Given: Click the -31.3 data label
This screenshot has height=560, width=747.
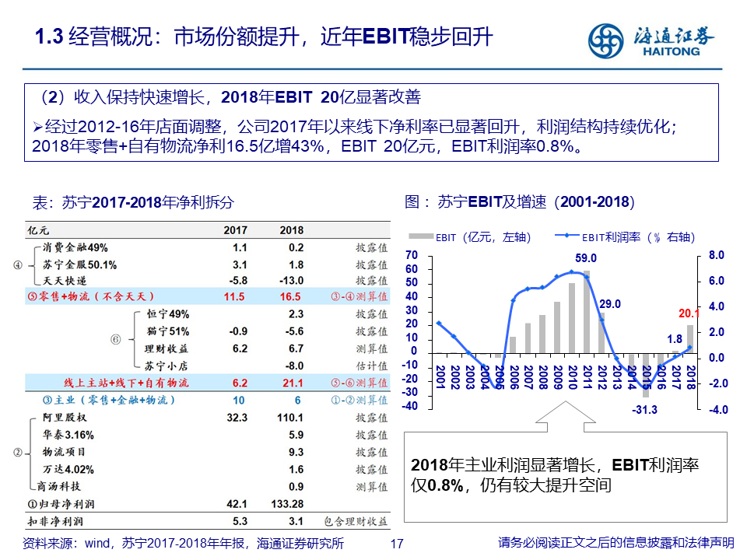Looking at the screenshot, I should 644,410.
